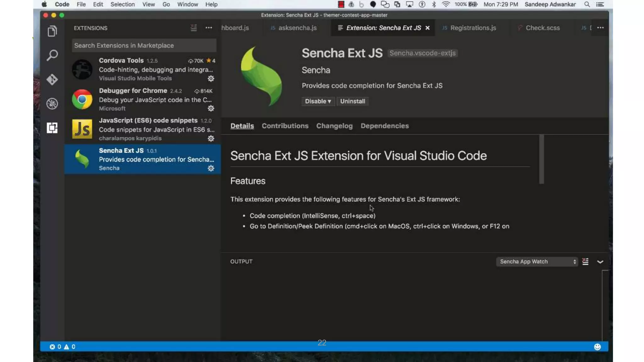Click the warnings count in status bar
The height and width of the screenshot is (362, 644).
coord(70,347)
